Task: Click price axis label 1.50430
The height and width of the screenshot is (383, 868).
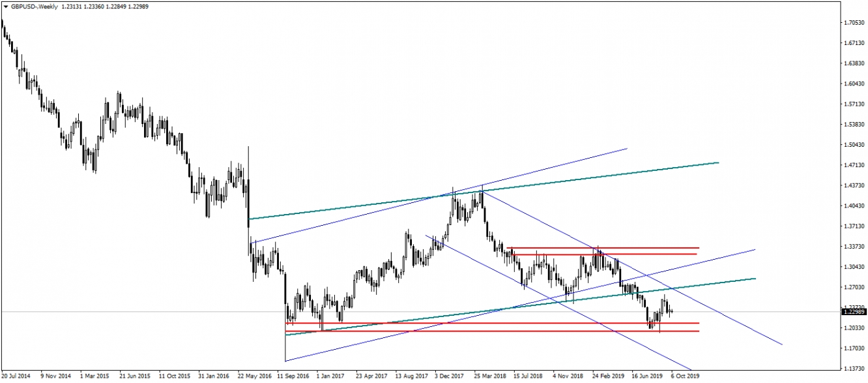Action: click(853, 145)
